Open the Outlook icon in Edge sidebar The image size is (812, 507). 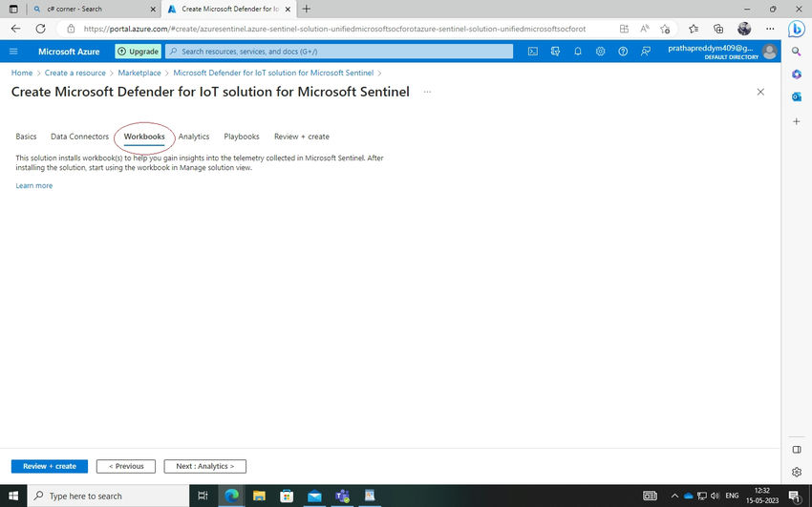pos(797,96)
